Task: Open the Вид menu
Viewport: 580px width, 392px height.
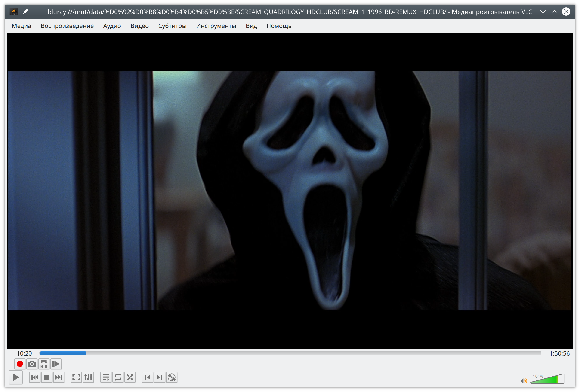Action: tap(251, 26)
